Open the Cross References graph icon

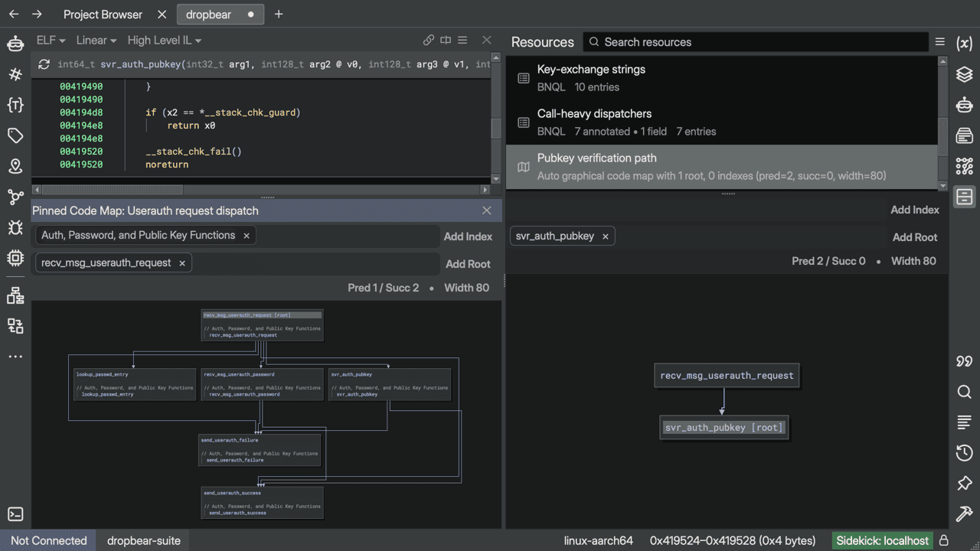coord(15,197)
